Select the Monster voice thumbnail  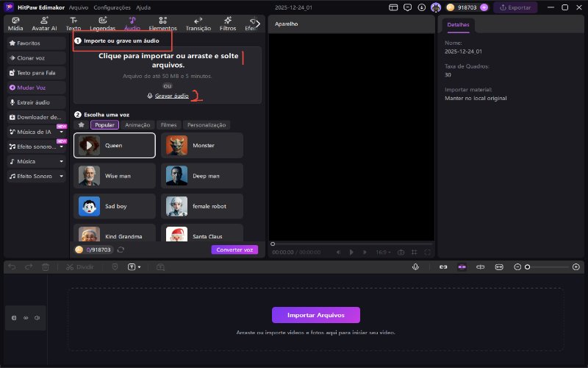point(176,146)
